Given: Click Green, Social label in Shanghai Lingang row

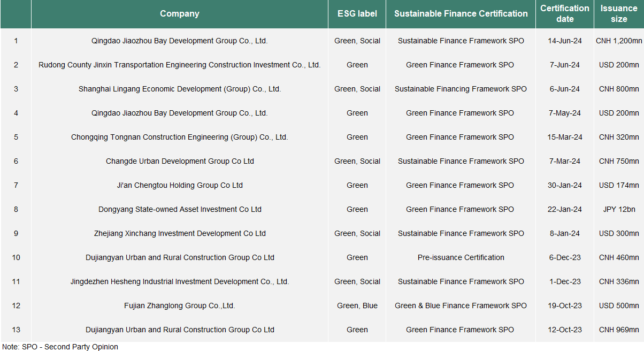Looking at the screenshot, I should point(357,89).
